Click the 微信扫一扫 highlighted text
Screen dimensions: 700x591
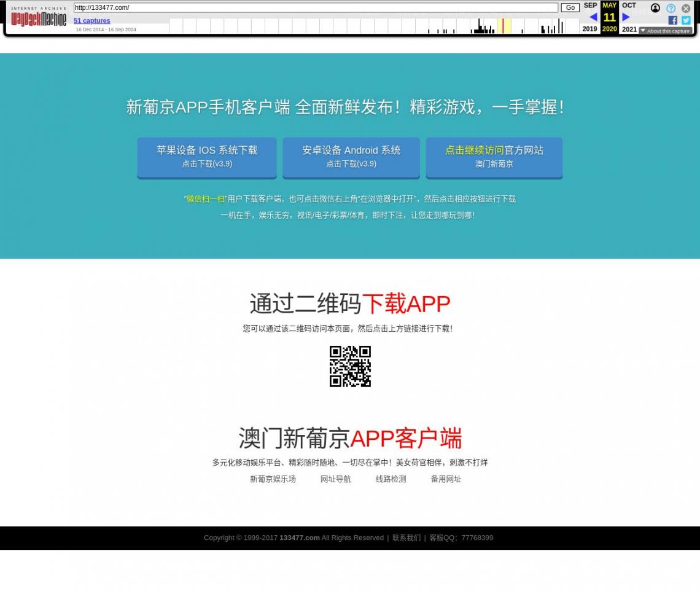(x=205, y=199)
